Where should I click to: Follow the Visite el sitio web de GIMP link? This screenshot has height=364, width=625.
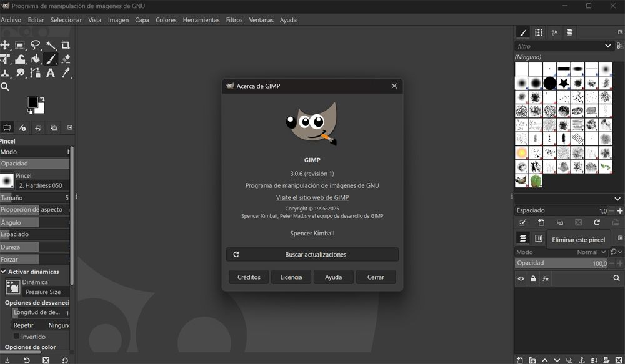(312, 197)
